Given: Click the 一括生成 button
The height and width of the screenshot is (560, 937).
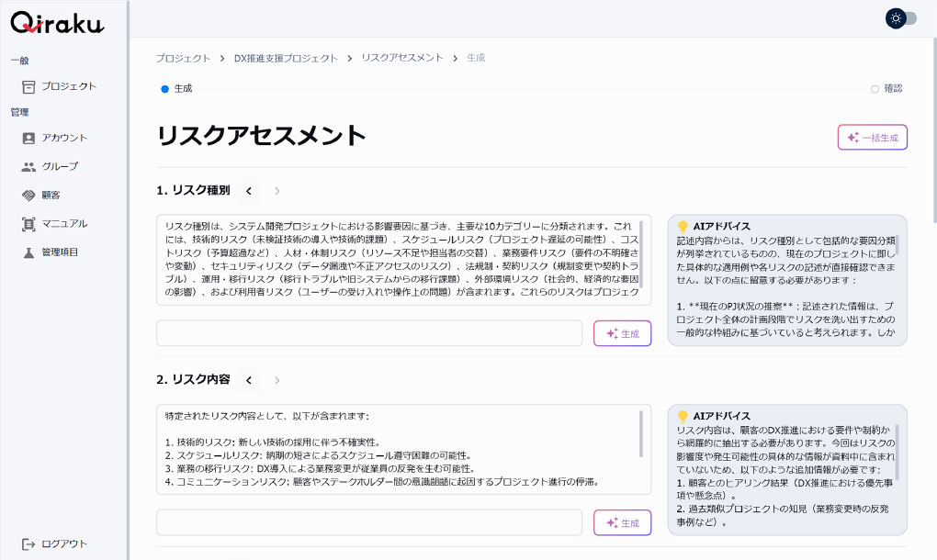Looking at the screenshot, I should (872, 137).
